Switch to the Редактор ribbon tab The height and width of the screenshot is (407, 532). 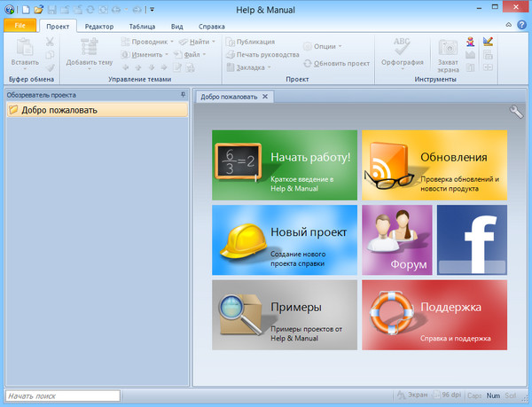click(x=99, y=26)
